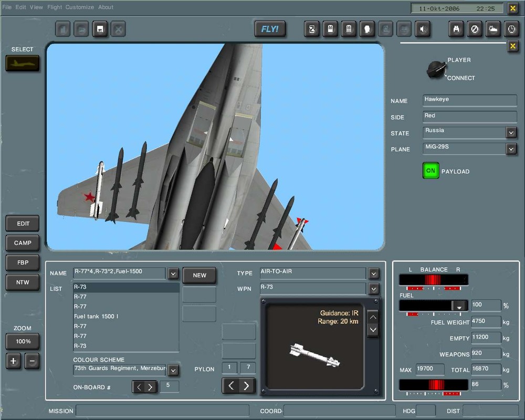Click the total weight percentage bar
This screenshot has height=420, width=525.
pyautogui.click(x=434, y=385)
